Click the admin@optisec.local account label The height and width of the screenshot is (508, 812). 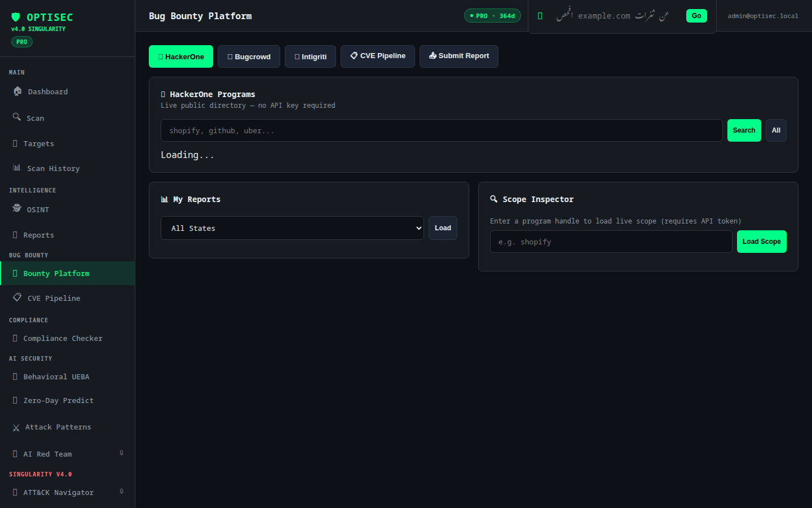(x=763, y=16)
